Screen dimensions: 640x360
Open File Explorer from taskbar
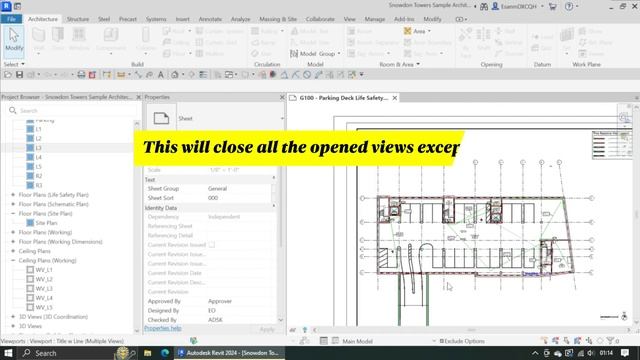click(x=148, y=353)
